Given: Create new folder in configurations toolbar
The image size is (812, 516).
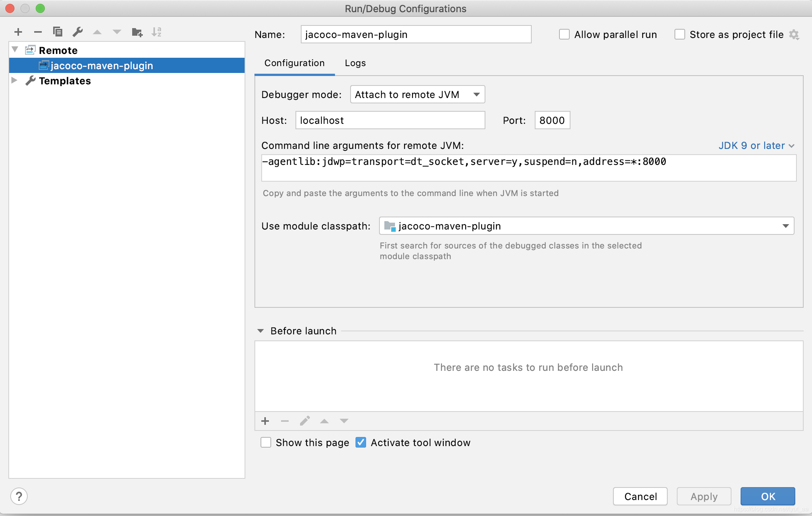Looking at the screenshot, I should pos(137,32).
